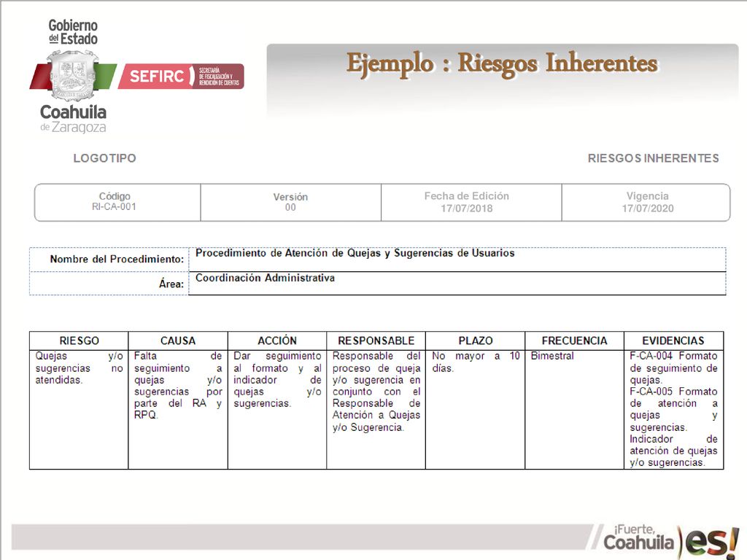This screenshot has height=560, width=747.
Task: Click the Coahuila de Zaragoza logo text
Action: (74, 119)
